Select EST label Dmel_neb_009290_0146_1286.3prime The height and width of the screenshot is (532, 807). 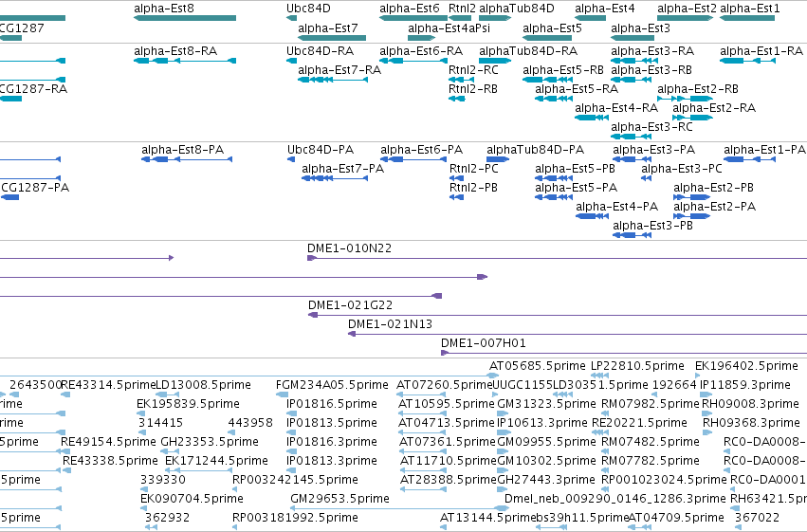click(x=615, y=499)
